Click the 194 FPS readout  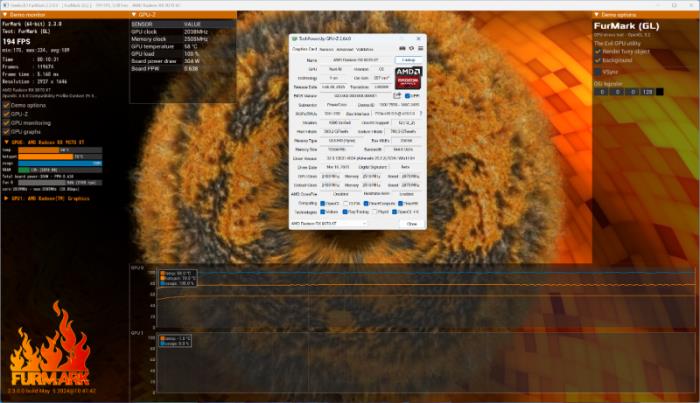17,42
